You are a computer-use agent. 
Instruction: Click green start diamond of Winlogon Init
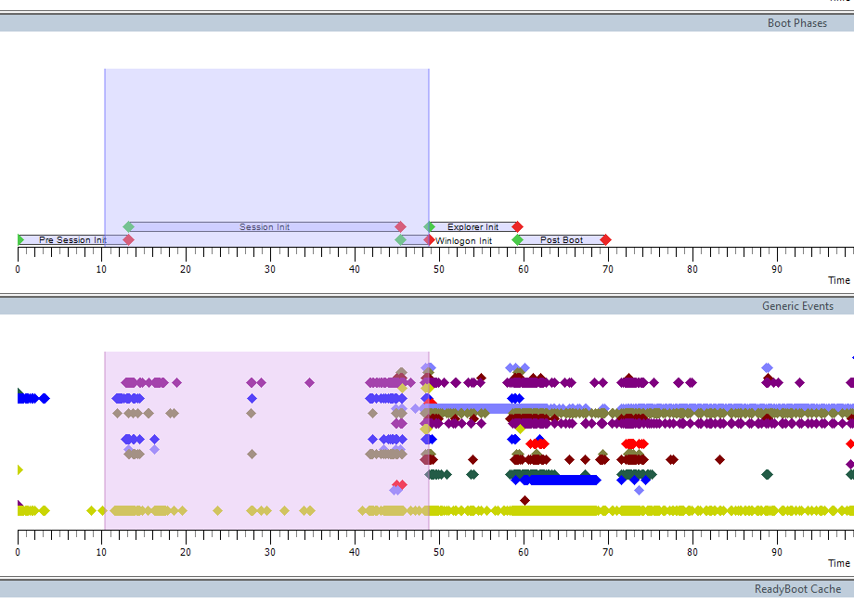click(x=400, y=240)
